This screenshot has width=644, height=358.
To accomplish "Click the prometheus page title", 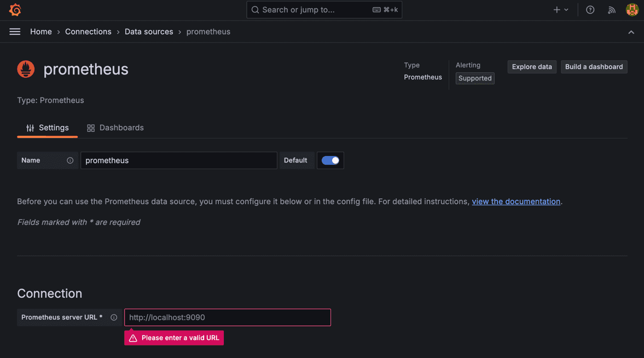I will click(x=86, y=69).
